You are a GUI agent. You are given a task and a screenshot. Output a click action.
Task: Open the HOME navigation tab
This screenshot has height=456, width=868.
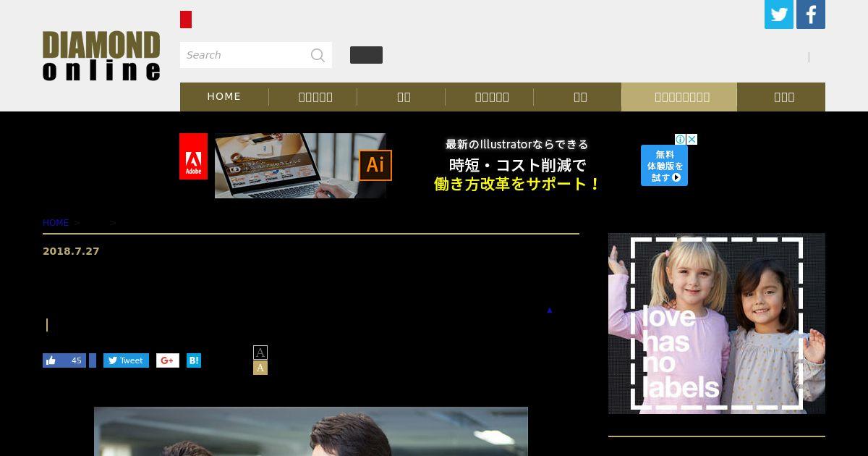coord(224,97)
